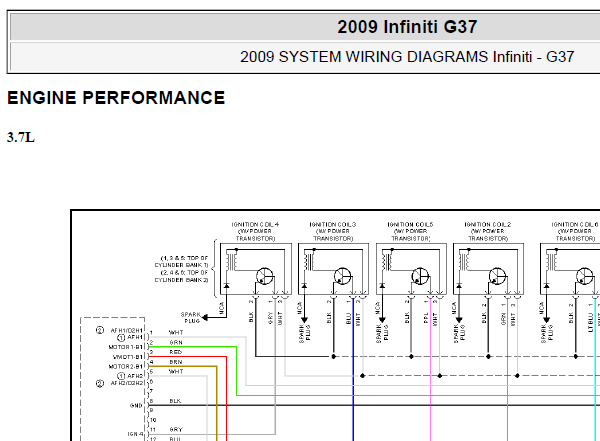Click the "IGNITION COIL 2" component label
600x441 pixels.
pos(488,231)
